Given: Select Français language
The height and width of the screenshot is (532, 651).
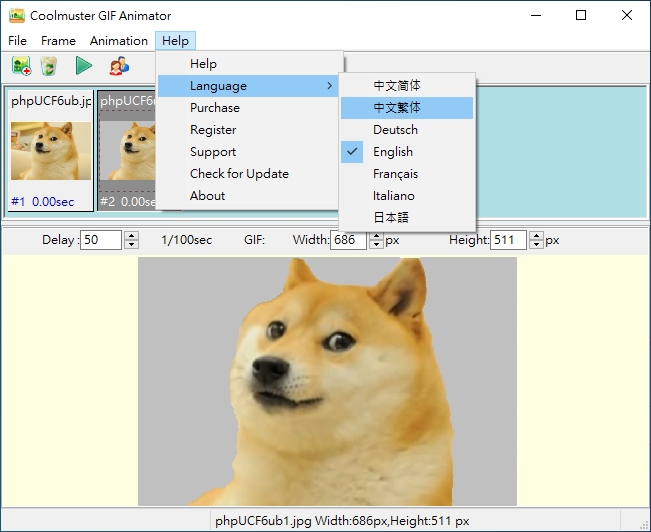Looking at the screenshot, I should (x=407, y=174).
